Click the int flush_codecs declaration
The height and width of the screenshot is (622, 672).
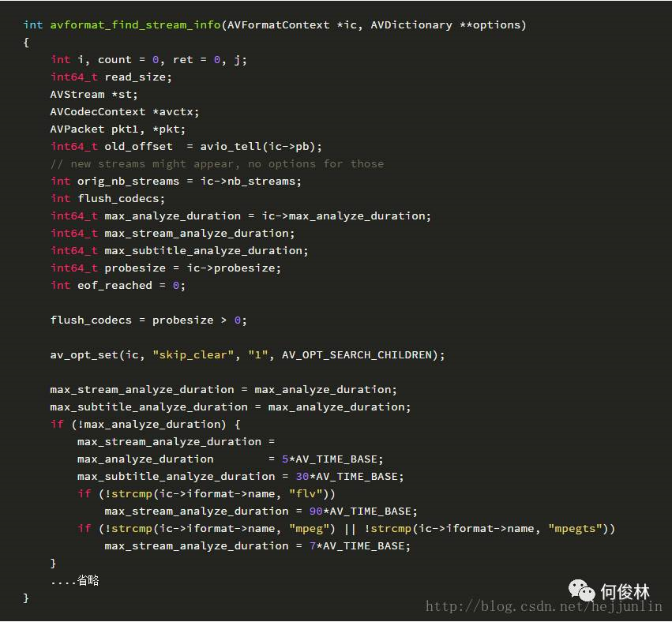click(x=107, y=198)
